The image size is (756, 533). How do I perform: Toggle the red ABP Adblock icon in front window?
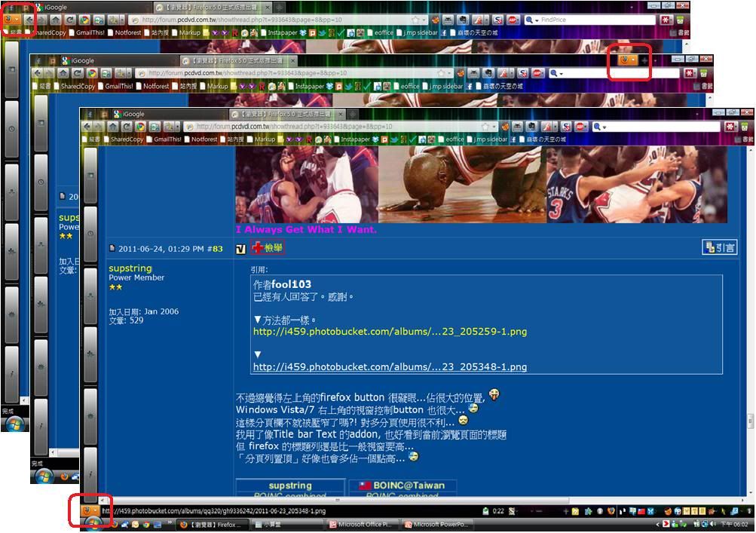pos(580,127)
